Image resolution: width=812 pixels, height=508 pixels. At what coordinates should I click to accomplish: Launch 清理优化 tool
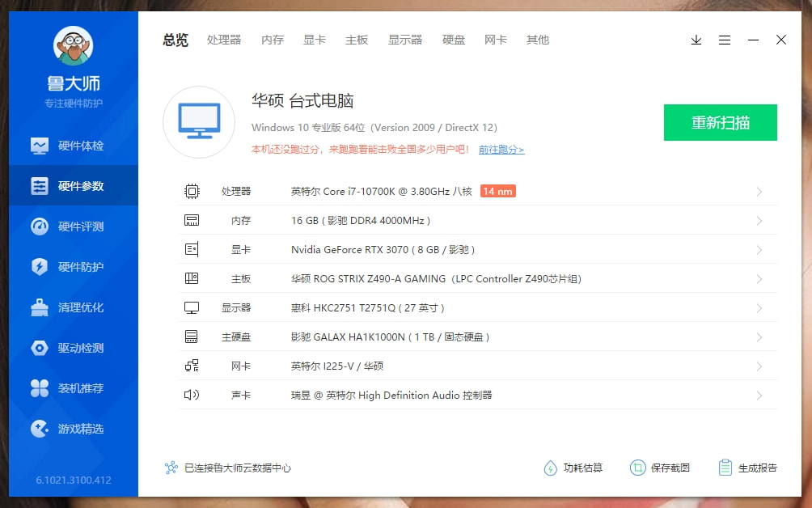(x=73, y=307)
